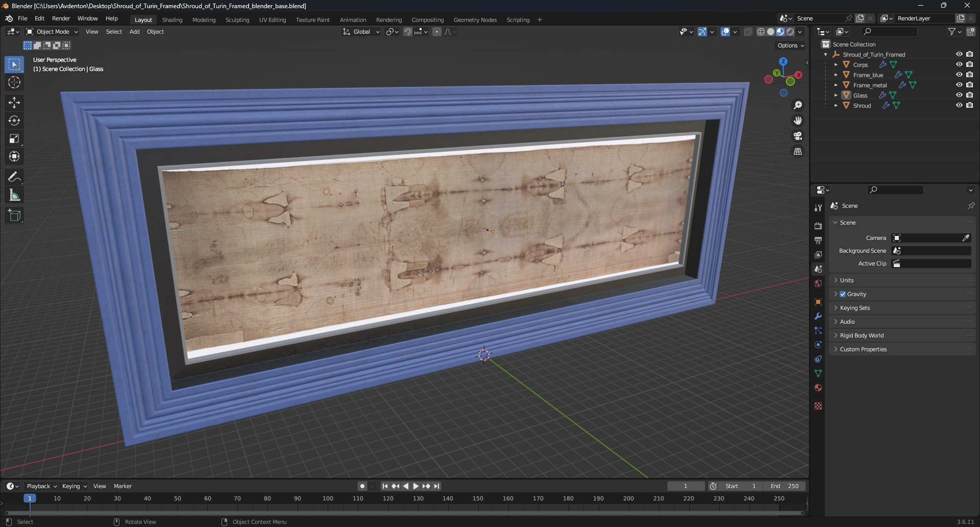Viewport: 980px width, 527px height.
Task: Jump to the last frame
Action: (436, 486)
